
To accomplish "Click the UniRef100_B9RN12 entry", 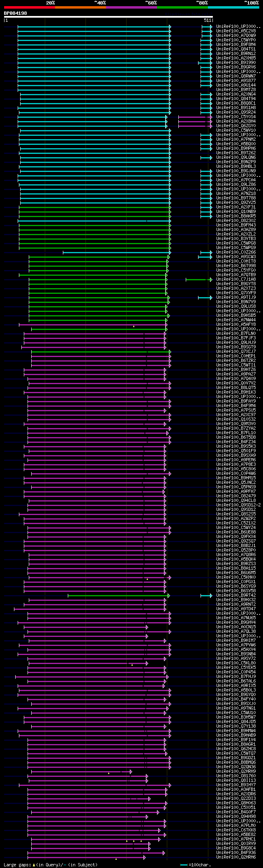I will pos(236,53).
